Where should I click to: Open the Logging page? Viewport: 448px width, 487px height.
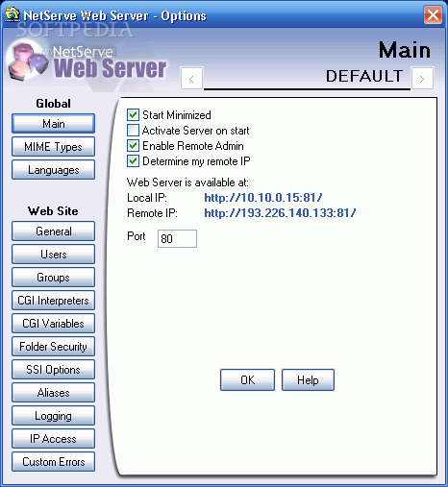coord(53,416)
